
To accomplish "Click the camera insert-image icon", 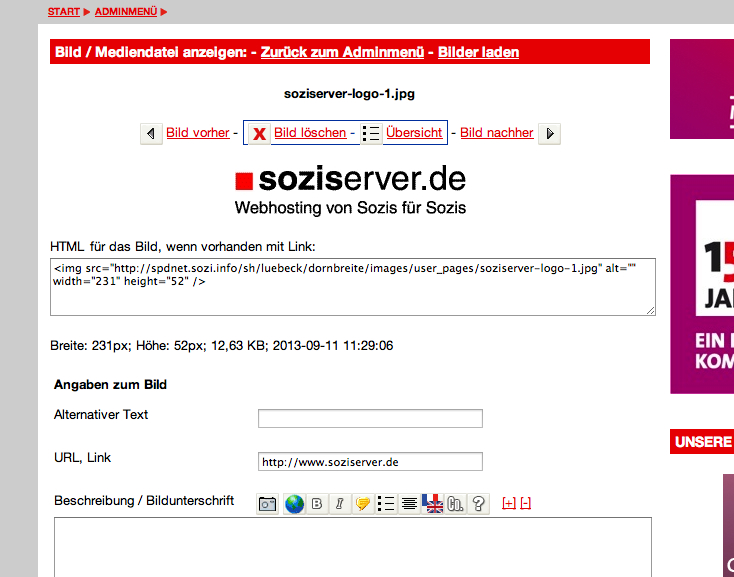I will pyautogui.click(x=268, y=504).
